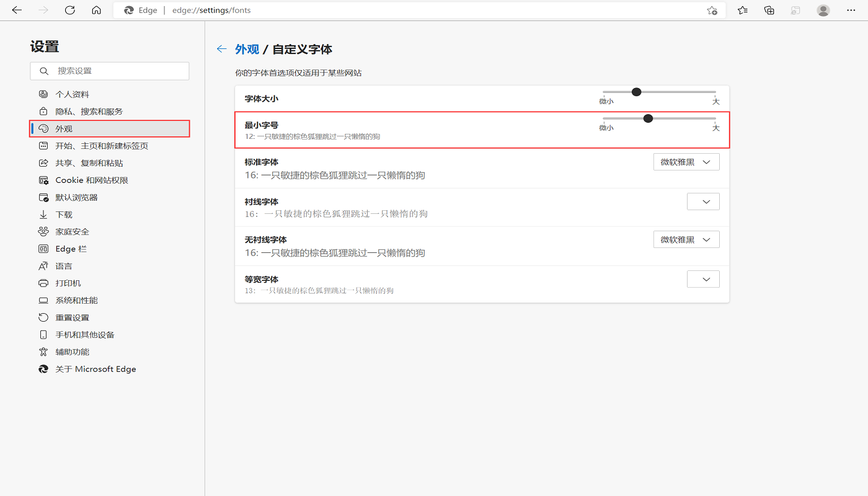
Task: Adjust the 最小字号 slider
Action: pos(648,118)
